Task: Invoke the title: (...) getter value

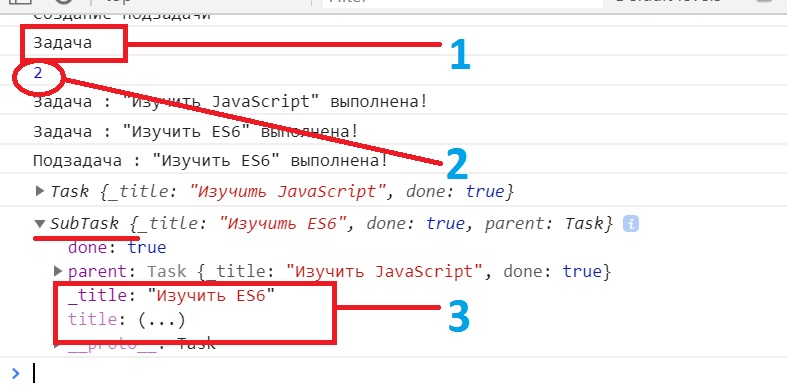Action: 162,320
